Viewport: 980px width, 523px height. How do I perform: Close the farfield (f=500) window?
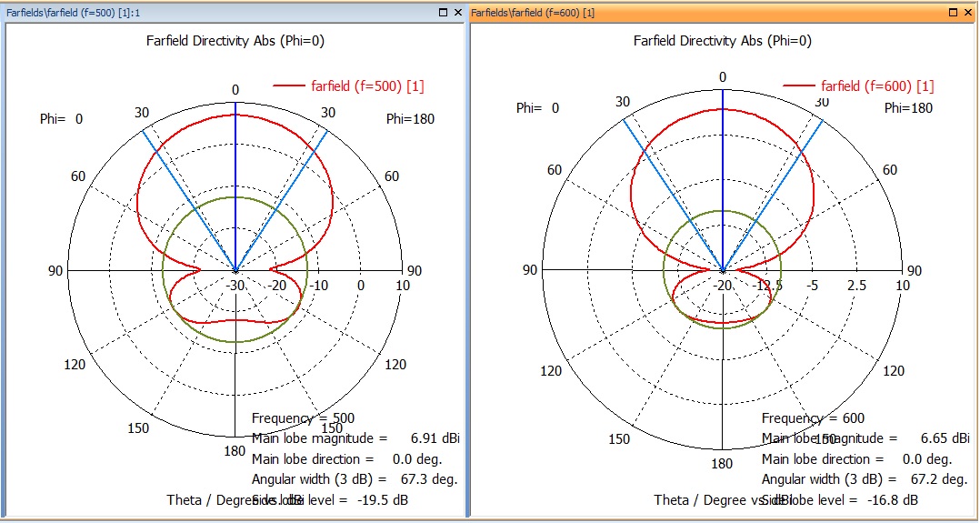pos(457,13)
